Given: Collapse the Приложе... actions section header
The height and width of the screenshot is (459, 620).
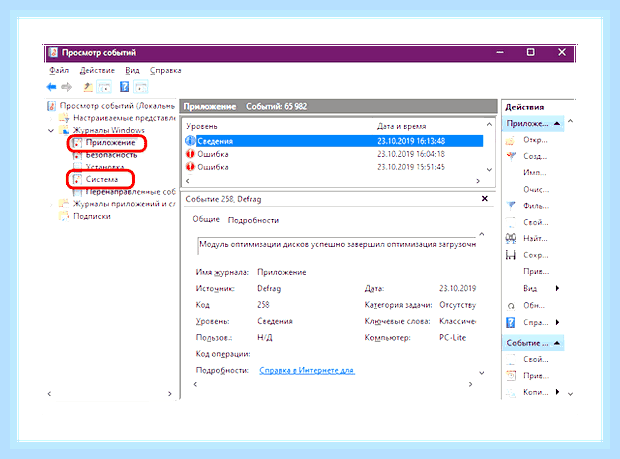Looking at the screenshot, I should click(x=557, y=124).
